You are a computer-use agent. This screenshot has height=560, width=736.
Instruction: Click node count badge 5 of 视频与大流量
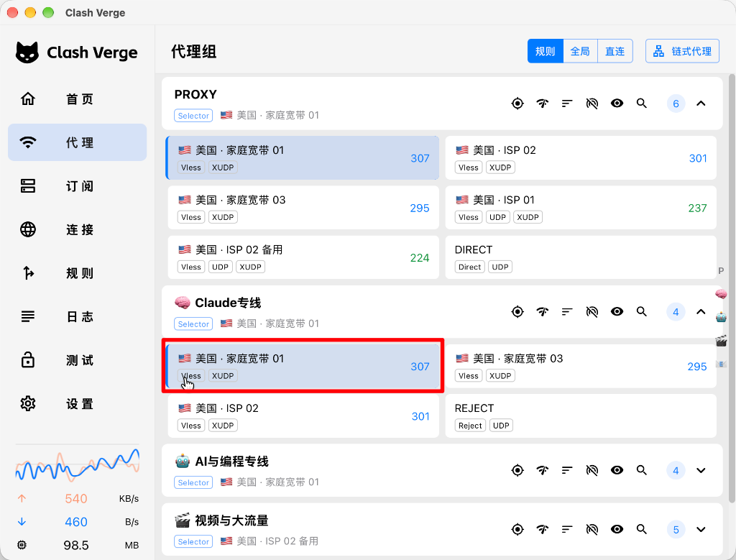[676, 530]
